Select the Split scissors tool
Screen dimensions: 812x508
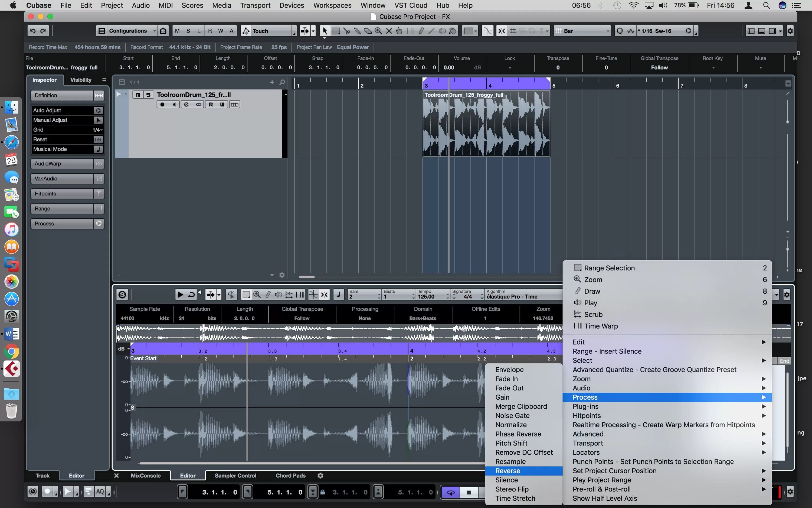[347, 31]
